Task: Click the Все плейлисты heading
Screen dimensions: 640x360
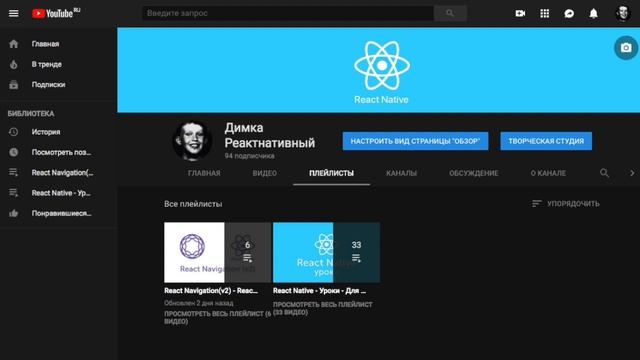Action: [x=193, y=204]
